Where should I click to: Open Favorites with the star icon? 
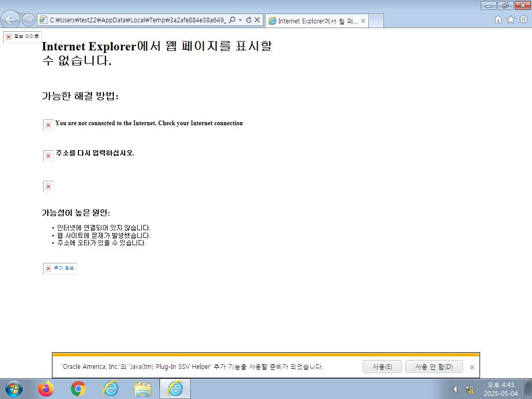(x=511, y=20)
